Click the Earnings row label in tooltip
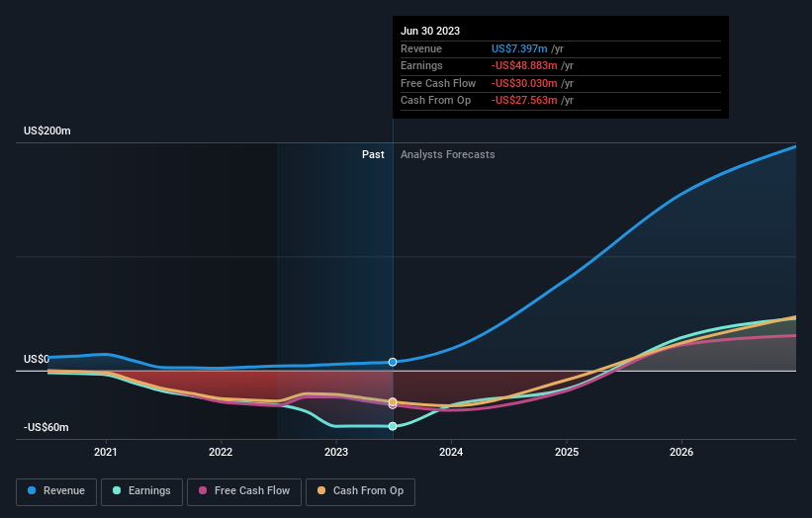The width and height of the screenshot is (812, 518). point(421,65)
